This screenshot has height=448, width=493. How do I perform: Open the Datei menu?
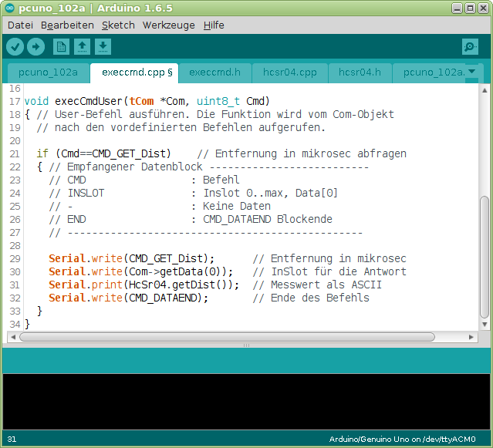tap(20, 25)
